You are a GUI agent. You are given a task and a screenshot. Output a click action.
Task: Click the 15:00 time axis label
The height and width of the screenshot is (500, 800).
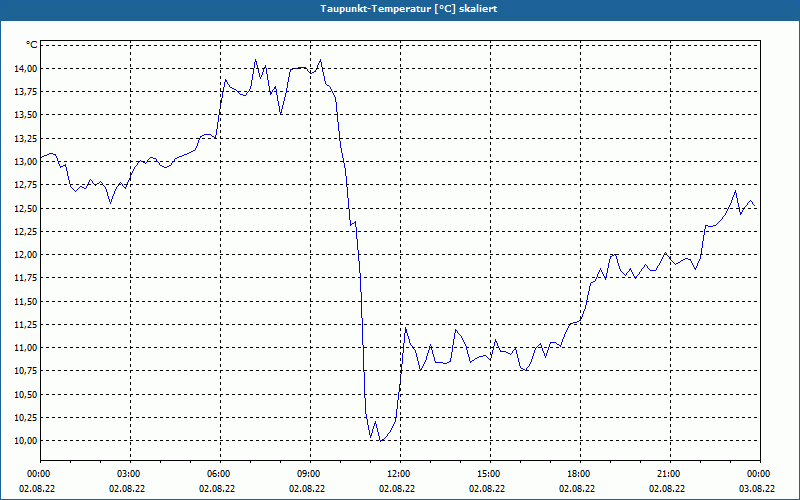coord(490,474)
